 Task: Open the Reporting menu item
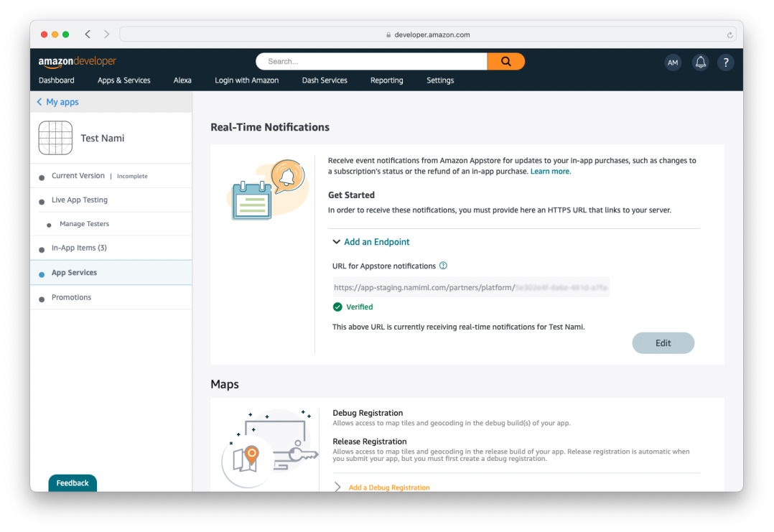pos(386,80)
